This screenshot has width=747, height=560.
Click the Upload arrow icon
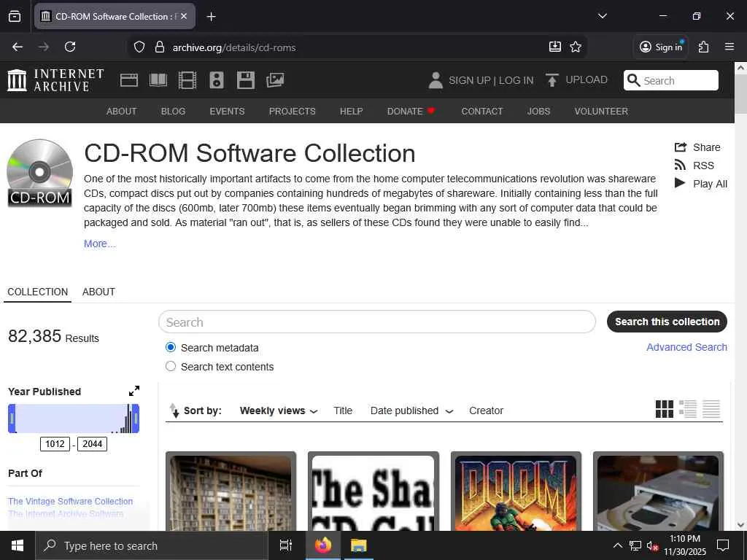[x=552, y=80]
